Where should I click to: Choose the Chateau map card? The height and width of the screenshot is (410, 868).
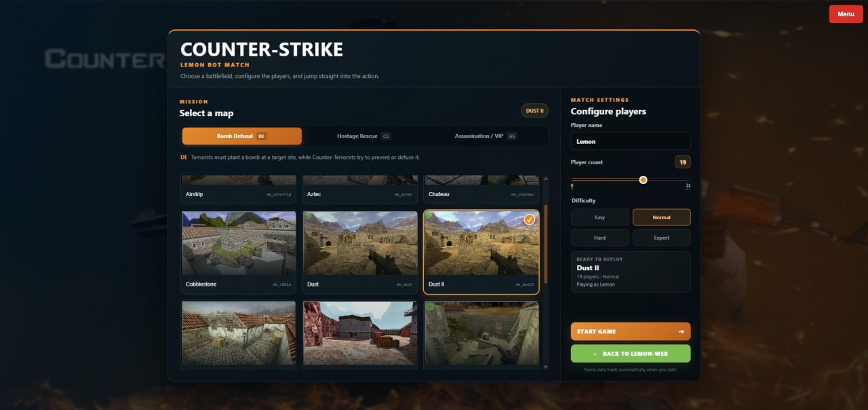[x=481, y=189]
